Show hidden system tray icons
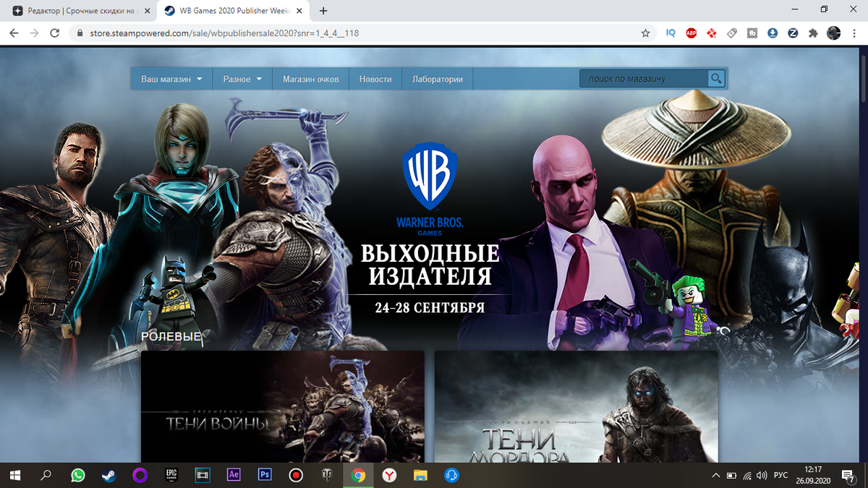 pyautogui.click(x=716, y=475)
